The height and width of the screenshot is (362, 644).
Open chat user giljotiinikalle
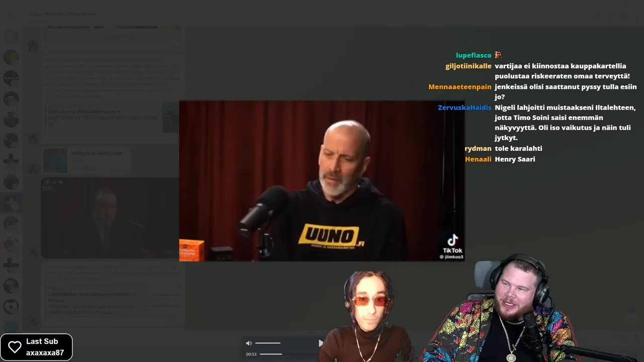coord(468,66)
